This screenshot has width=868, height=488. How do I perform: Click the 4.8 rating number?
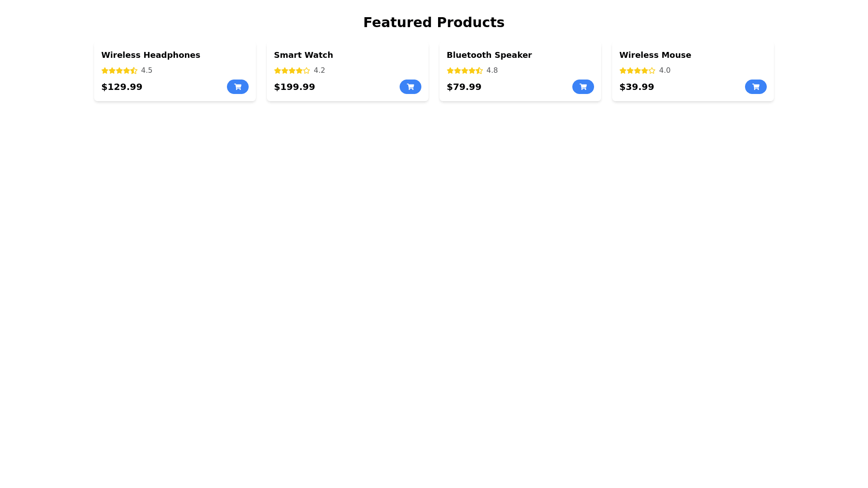[492, 70]
